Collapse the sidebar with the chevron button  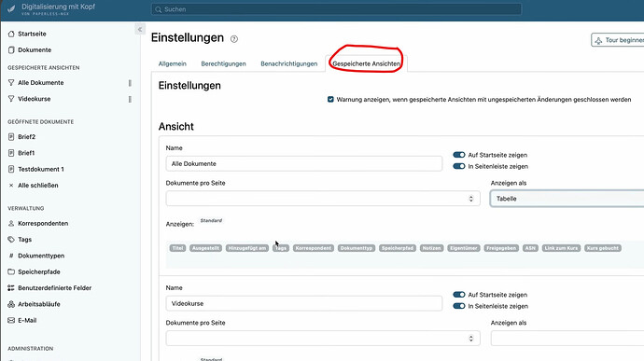pos(140,29)
